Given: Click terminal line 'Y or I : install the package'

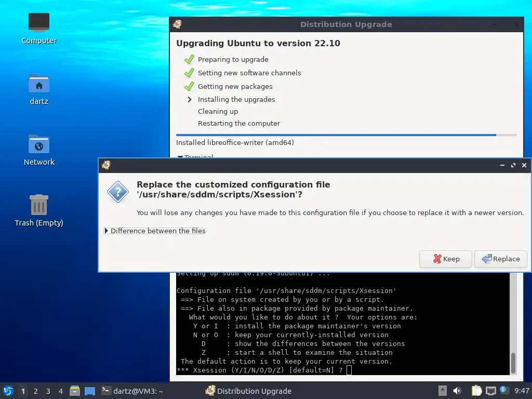Looking at the screenshot, I should click(x=297, y=326).
